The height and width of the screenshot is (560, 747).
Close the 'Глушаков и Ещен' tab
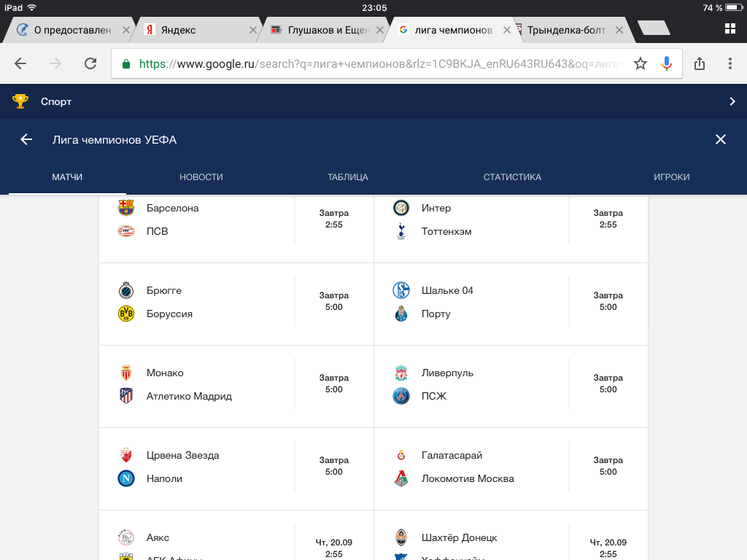(x=379, y=30)
